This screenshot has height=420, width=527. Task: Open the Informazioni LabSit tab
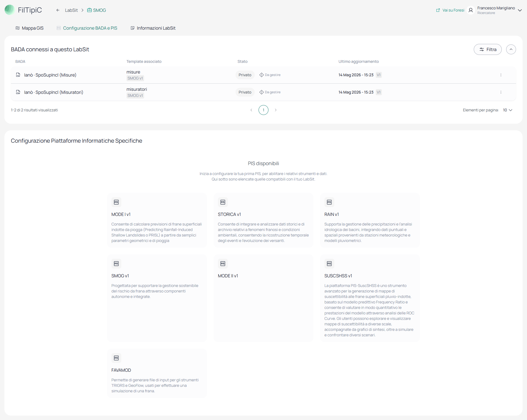coord(153,28)
